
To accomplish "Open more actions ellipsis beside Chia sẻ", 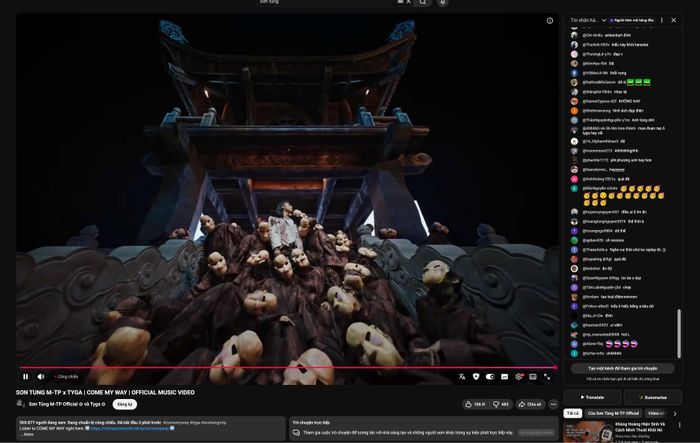I will 553,404.
